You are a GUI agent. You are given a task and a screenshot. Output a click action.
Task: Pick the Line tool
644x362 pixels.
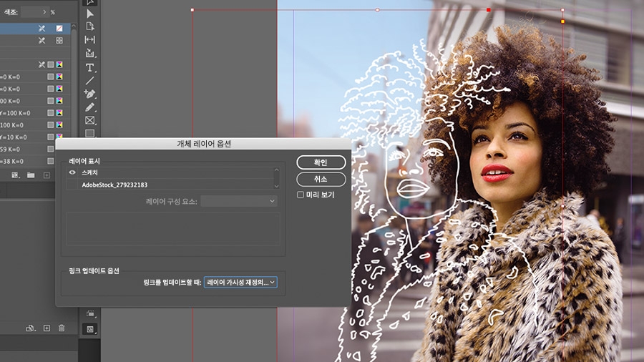[x=89, y=80]
